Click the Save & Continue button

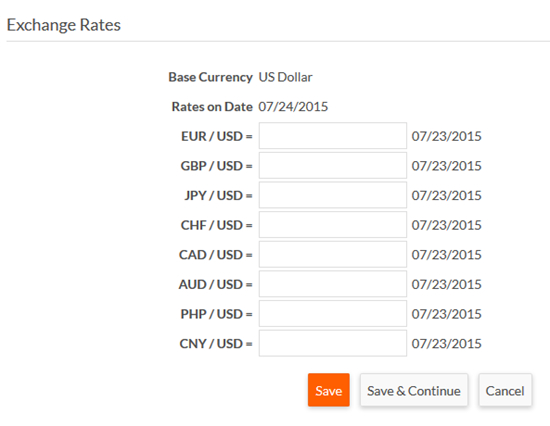point(414,390)
